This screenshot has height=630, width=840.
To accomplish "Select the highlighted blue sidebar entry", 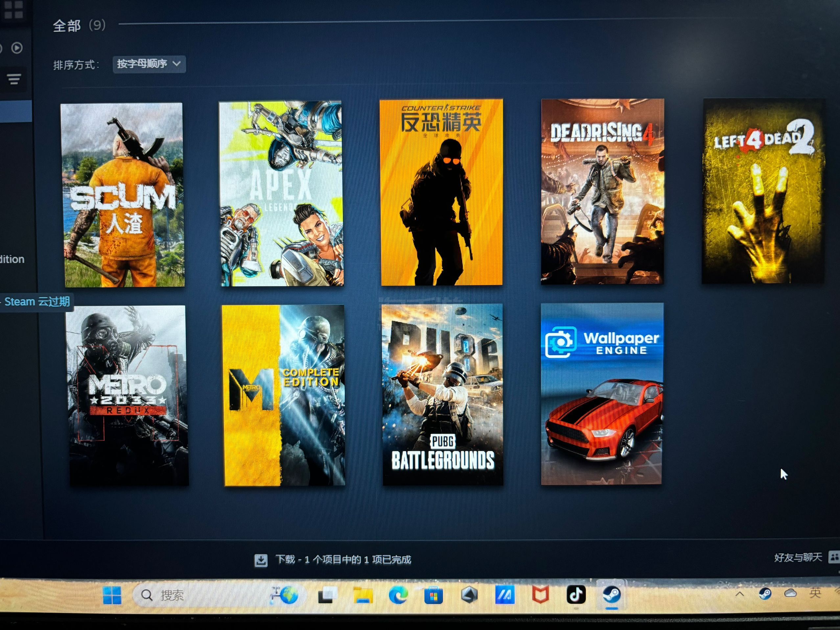I will (16, 111).
